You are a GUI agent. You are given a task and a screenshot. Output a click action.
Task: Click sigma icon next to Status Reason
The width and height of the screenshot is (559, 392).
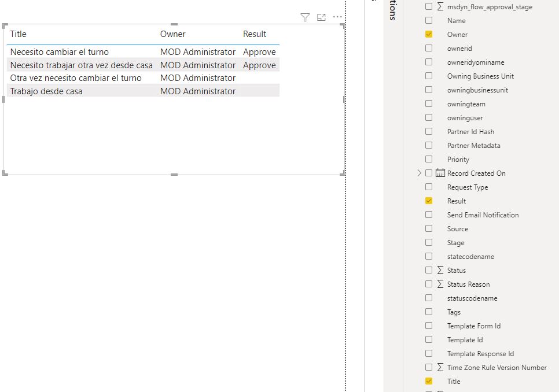click(x=440, y=284)
